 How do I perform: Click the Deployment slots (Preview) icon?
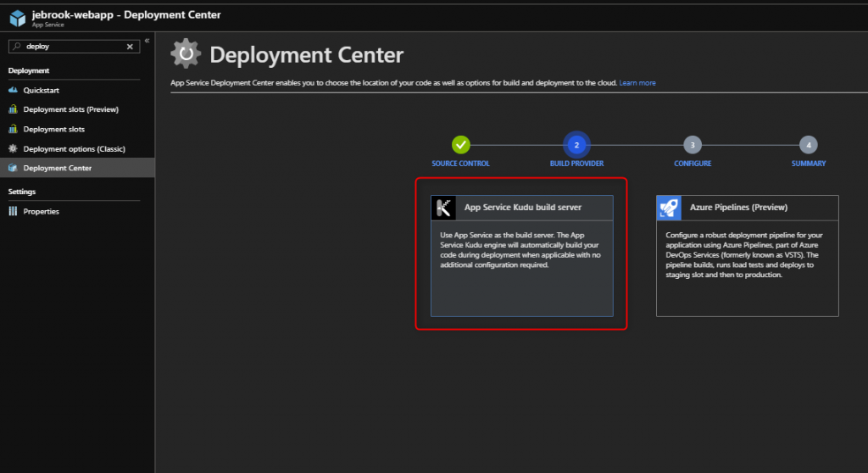[13, 109]
